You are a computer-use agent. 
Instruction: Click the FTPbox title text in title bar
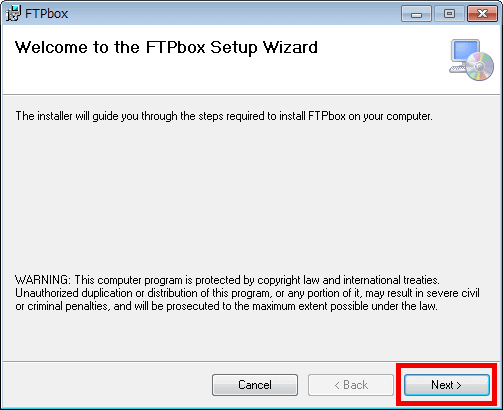pyautogui.click(x=47, y=14)
